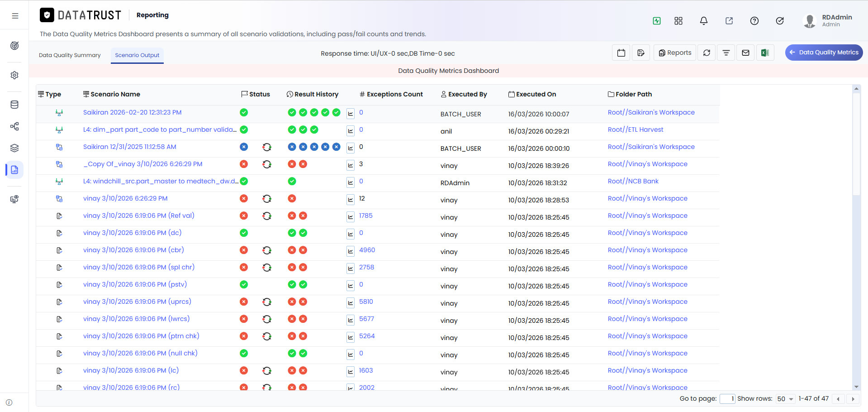The image size is (868, 412).
Task: Switch to the Data Quality Summary tab
Action: coord(70,55)
